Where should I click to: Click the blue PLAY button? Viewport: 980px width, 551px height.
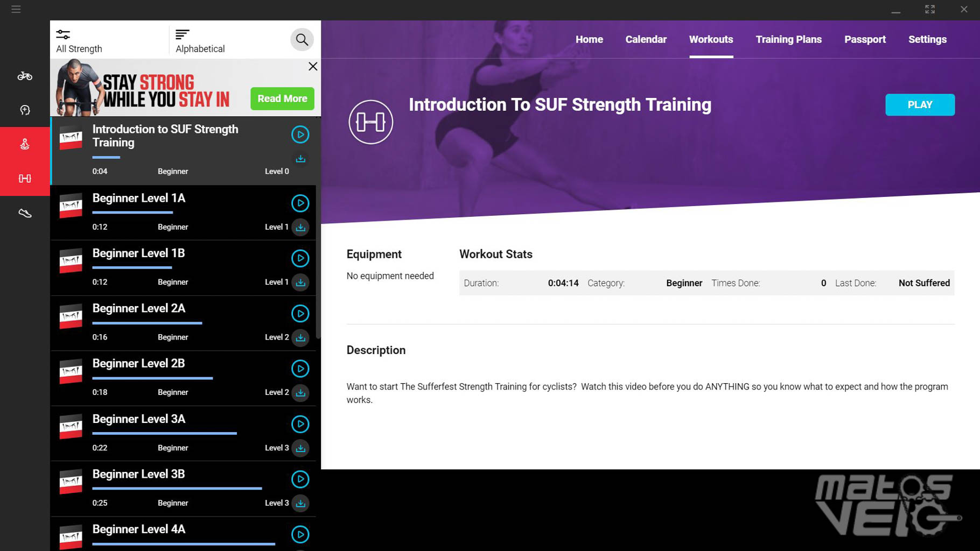coord(920,105)
